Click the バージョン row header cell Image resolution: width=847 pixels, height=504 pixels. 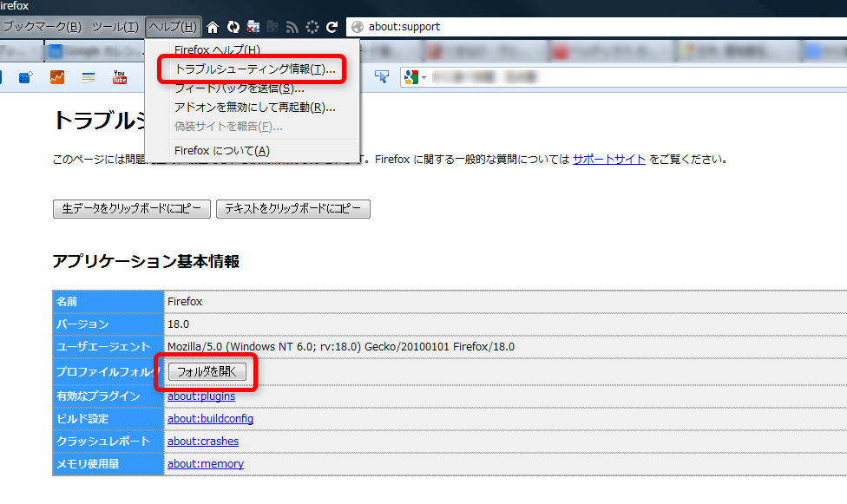[108, 324]
